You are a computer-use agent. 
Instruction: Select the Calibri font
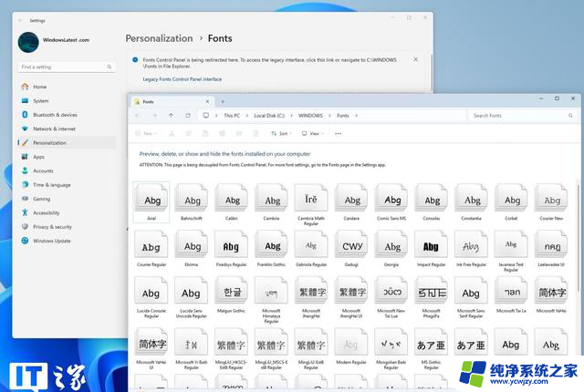[231, 202]
